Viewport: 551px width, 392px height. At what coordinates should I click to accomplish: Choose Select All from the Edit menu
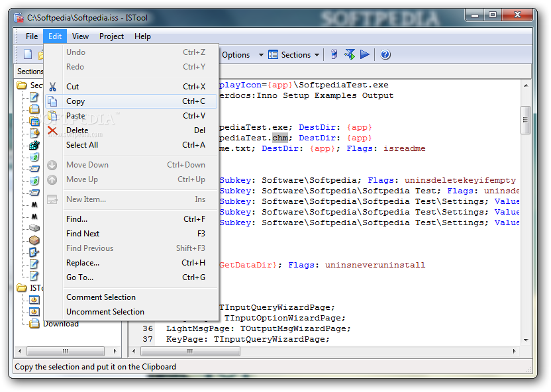click(x=131, y=145)
